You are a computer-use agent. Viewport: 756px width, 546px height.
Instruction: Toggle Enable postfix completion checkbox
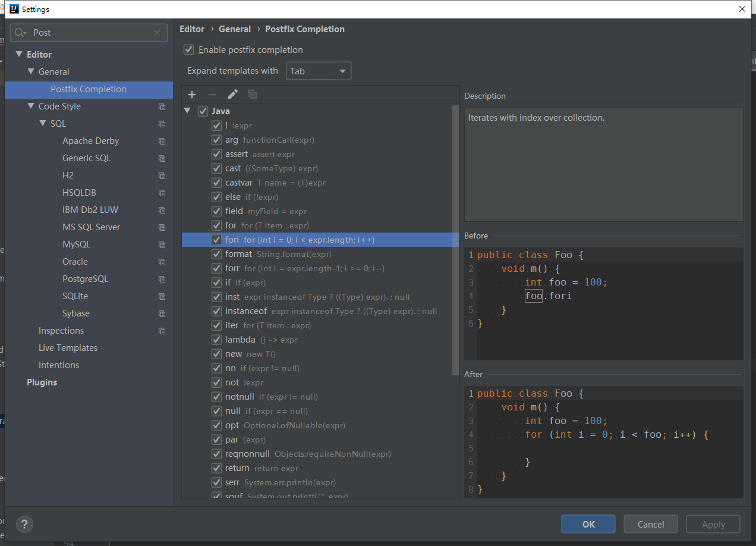189,50
